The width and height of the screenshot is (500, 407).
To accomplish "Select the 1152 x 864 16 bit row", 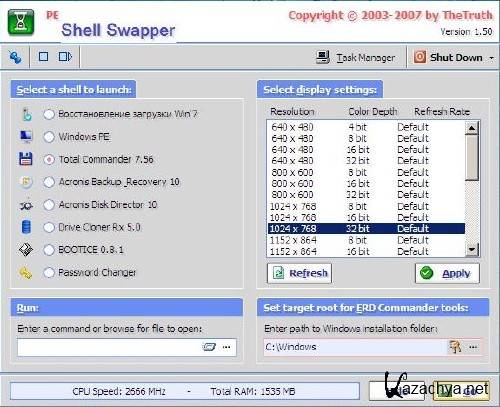I will coord(366,251).
